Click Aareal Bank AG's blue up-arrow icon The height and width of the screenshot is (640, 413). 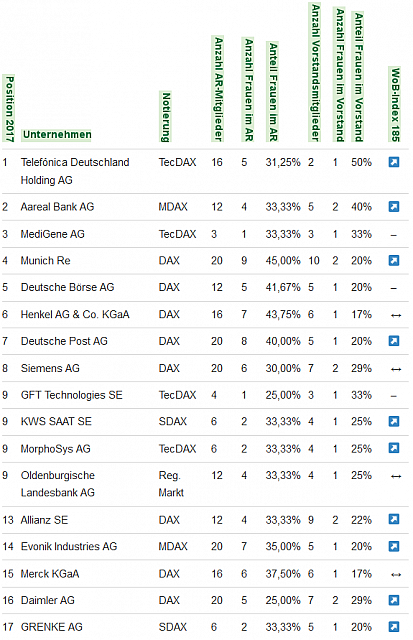pyautogui.click(x=393, y=207)
